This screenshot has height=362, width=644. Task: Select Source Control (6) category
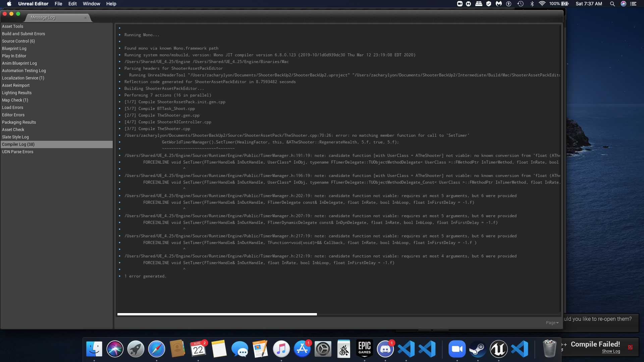pos(18,41)
